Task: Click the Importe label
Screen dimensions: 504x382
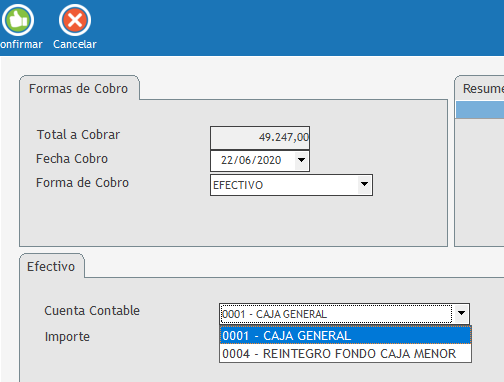Action: (x=67, y=337)
